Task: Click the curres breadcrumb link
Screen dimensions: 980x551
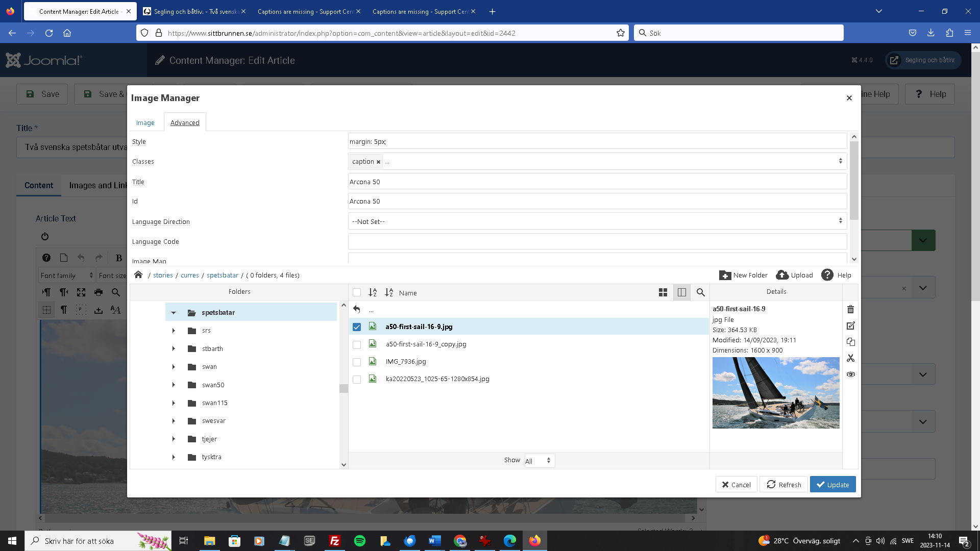Action: (189, 275)
